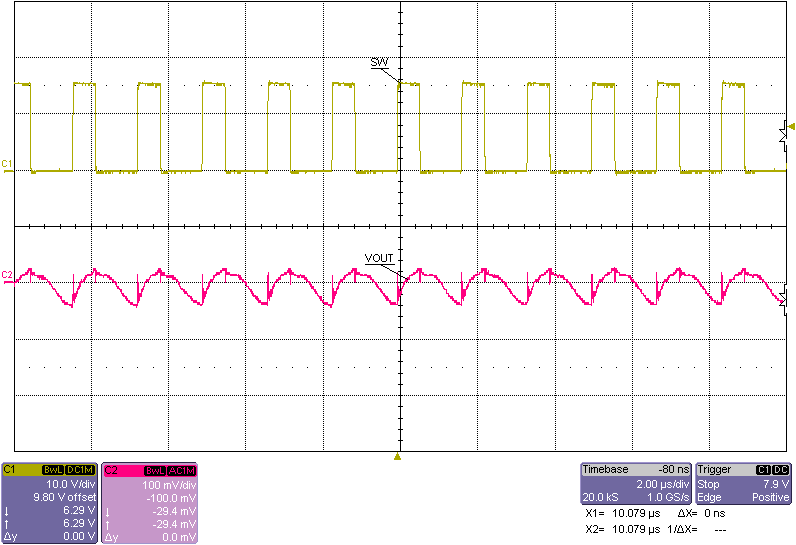Click the Δy 0.00 V readout in C1
The image size is (796, 545).
point(50,536)
